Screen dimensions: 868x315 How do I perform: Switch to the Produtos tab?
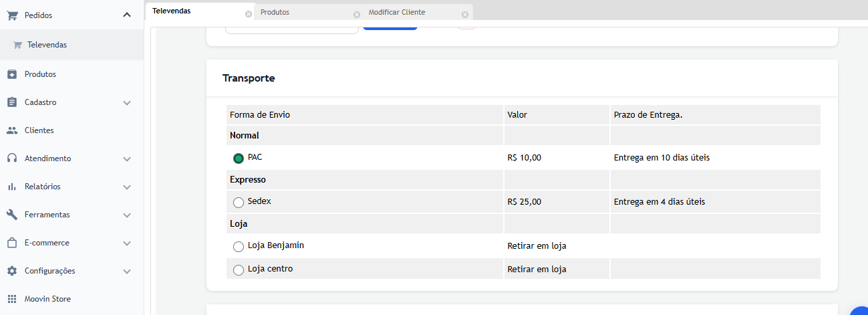click(308, 12)
